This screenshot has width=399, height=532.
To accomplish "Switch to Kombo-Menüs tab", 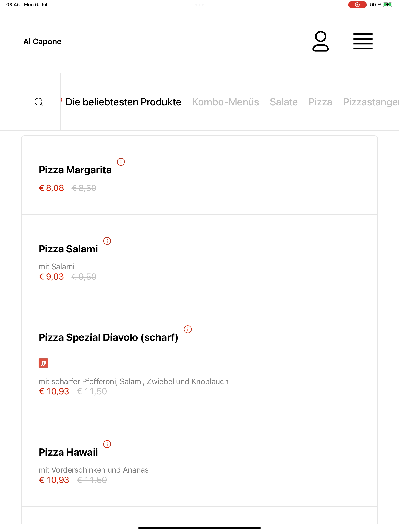I will point(225,102).
